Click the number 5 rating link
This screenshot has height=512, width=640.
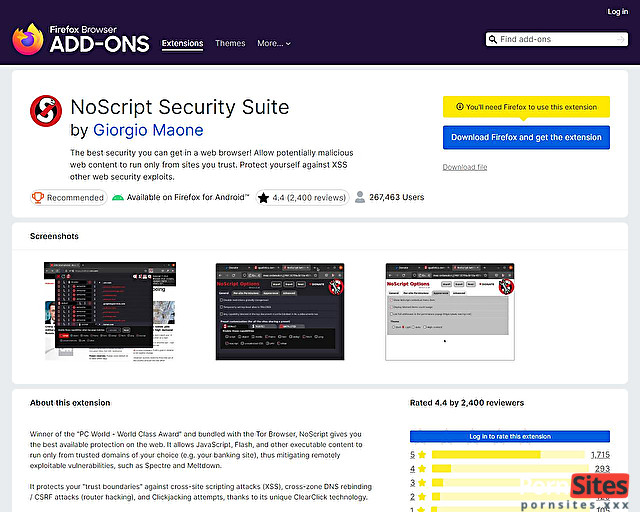click(412, 454)
